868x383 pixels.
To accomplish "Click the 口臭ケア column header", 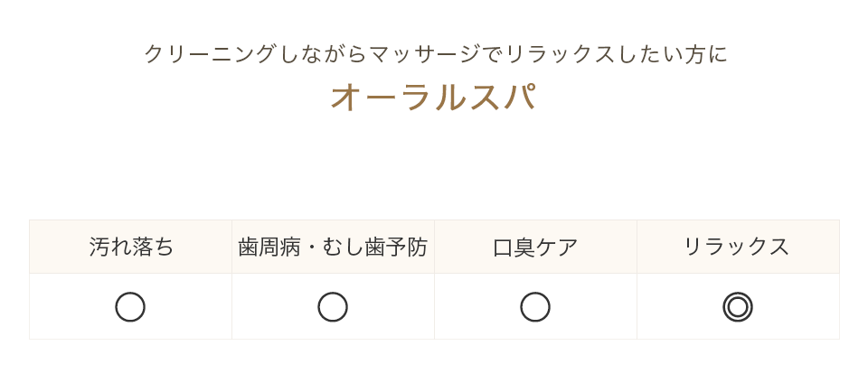I will pyautogui.click(x=536, y=247).
